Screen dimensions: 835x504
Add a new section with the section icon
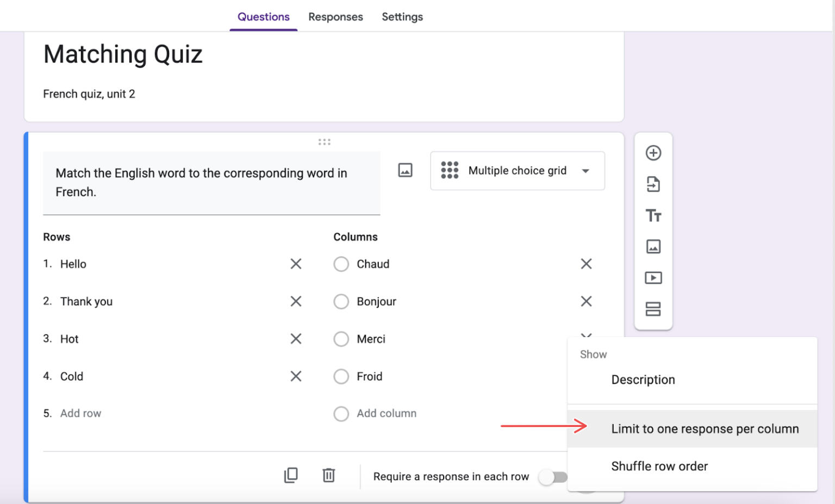click(x=653, y=309)
